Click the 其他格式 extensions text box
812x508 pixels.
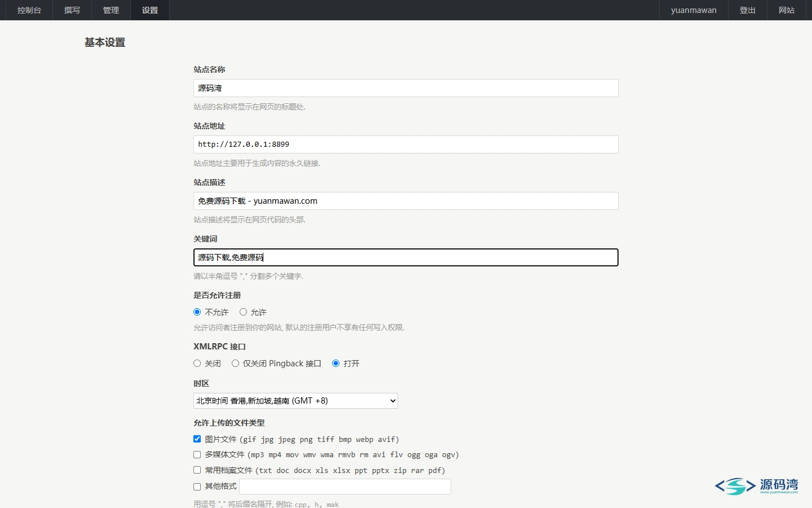(x=345, y=487)
